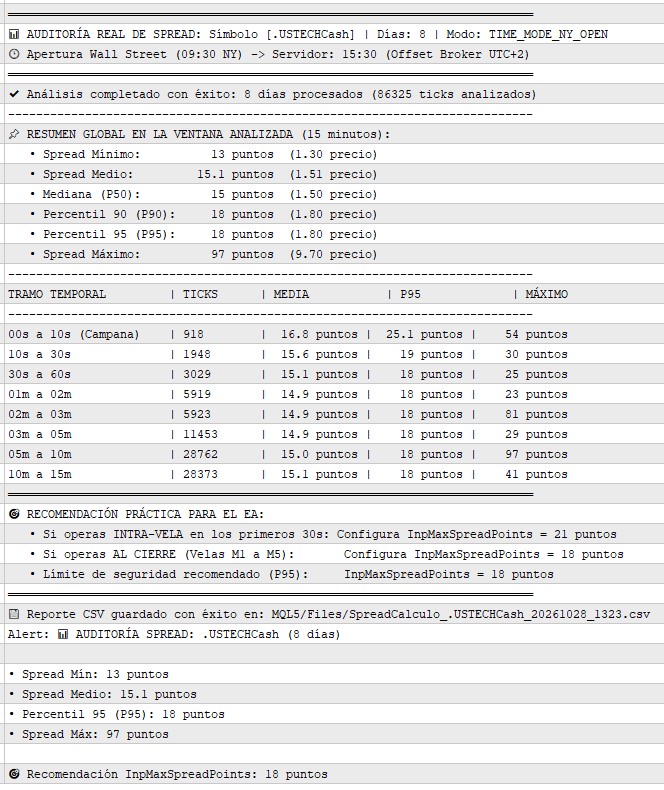Select the Percentil 95 (P95): 18 puntos alert line
This screenshot has height=790, width=664.
335,714
